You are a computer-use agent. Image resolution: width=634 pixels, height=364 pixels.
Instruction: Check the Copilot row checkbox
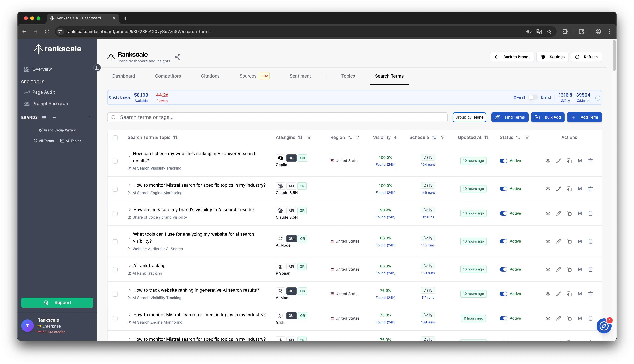115,161
